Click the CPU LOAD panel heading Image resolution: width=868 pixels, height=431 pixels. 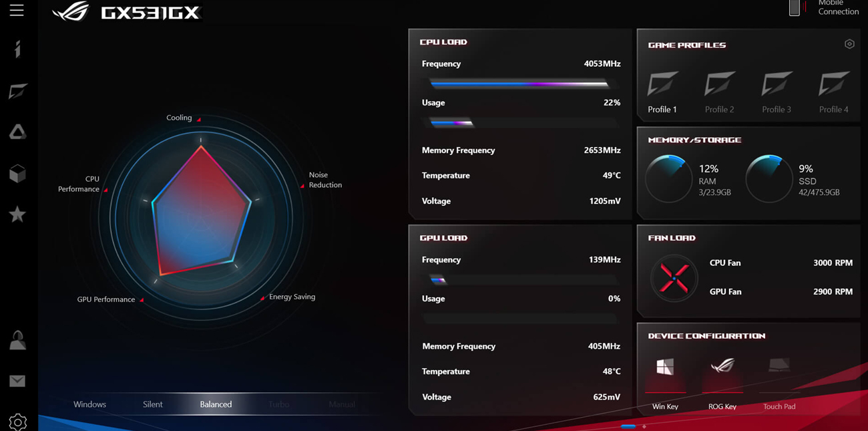[443, 42]
